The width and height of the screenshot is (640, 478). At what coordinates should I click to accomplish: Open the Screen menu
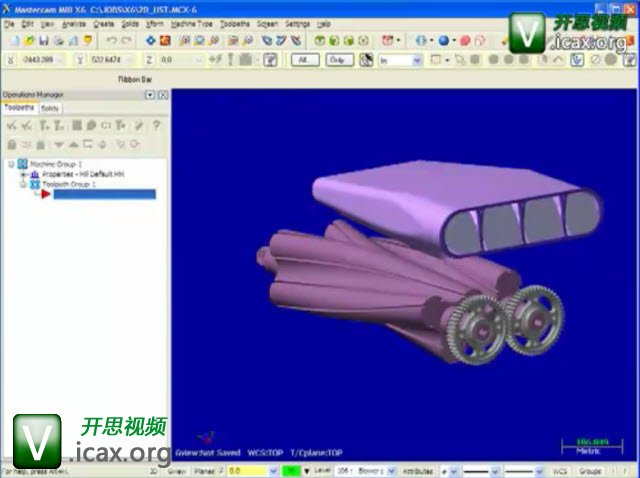(x=267, y=24)
